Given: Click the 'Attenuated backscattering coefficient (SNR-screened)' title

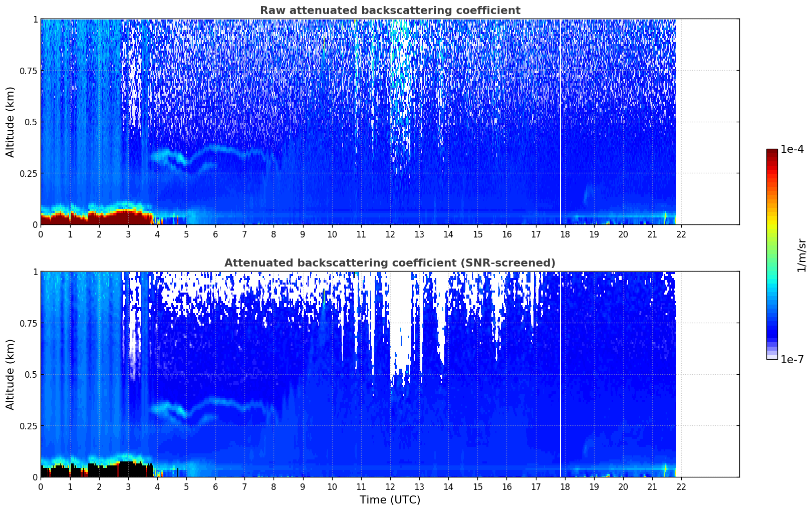Looking at the screenshot, I should tap(390, 263).
